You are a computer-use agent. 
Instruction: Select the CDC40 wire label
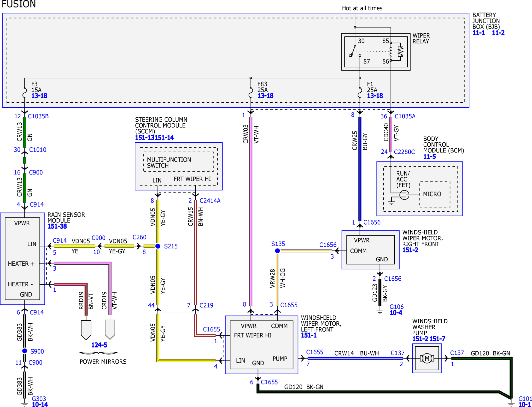point(386,132)
